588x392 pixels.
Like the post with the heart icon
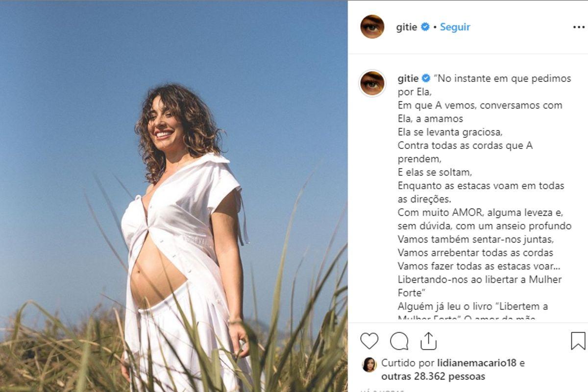(x=369, y=341)
